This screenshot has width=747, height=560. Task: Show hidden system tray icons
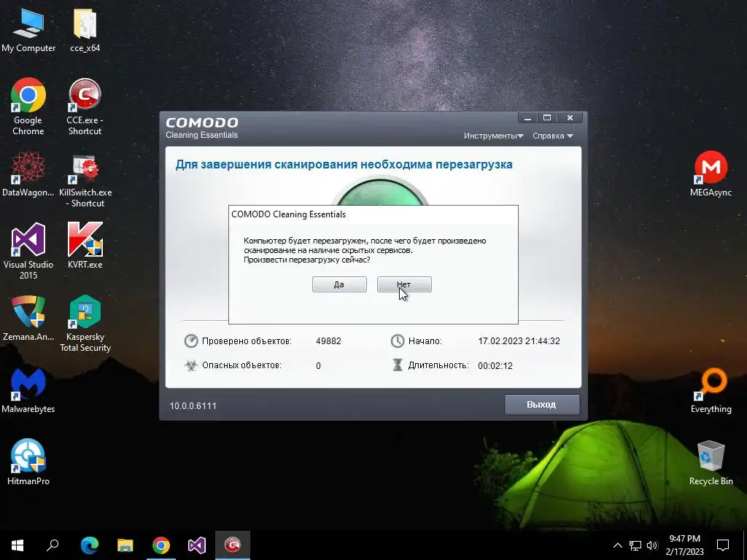(x=617, y=545)
